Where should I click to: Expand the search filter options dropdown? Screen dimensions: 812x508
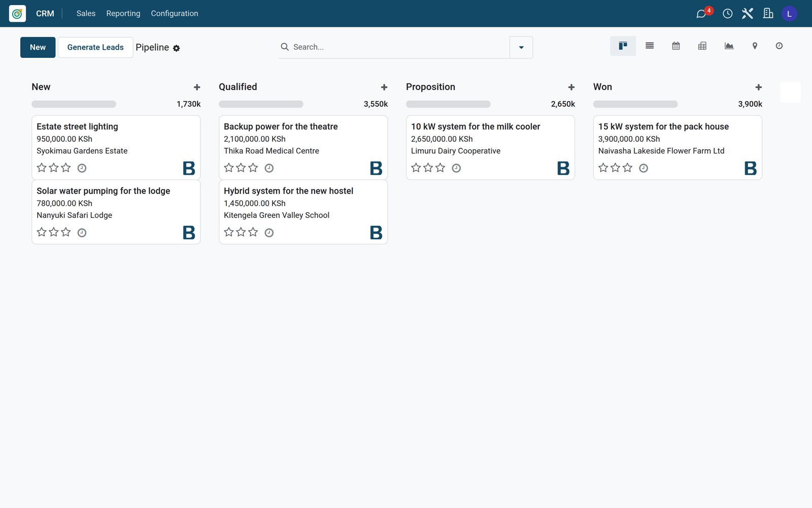click(x=521, y=47)
